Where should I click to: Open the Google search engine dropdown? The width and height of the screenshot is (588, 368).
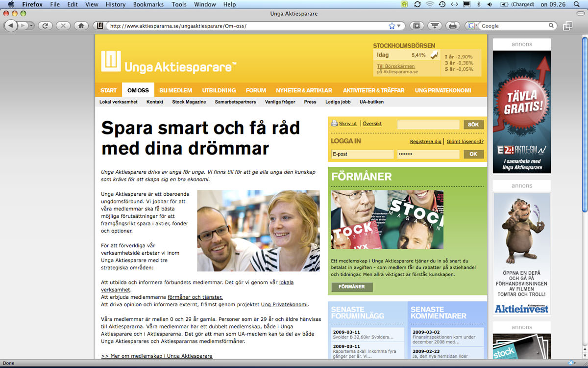pyautogui.click(x=473, y=26)
